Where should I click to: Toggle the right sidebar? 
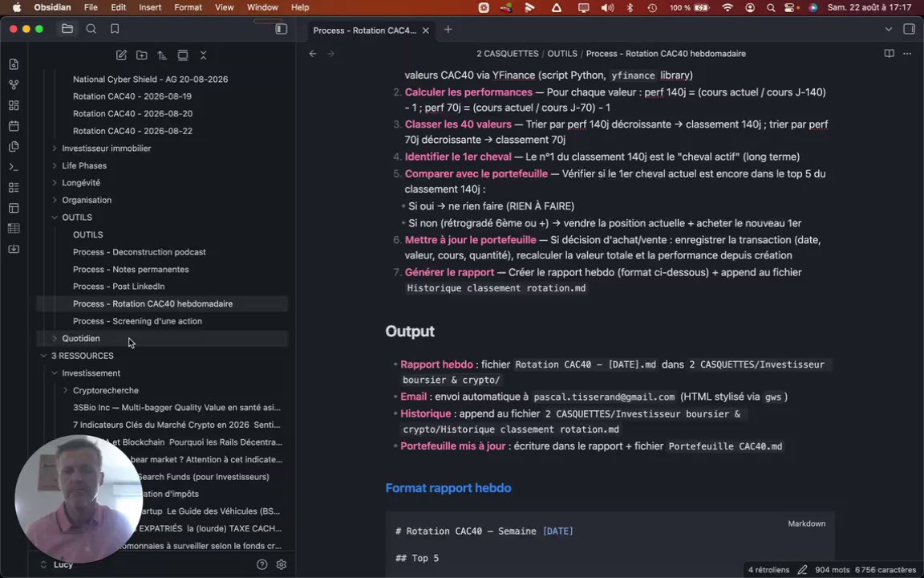[909, 29]
